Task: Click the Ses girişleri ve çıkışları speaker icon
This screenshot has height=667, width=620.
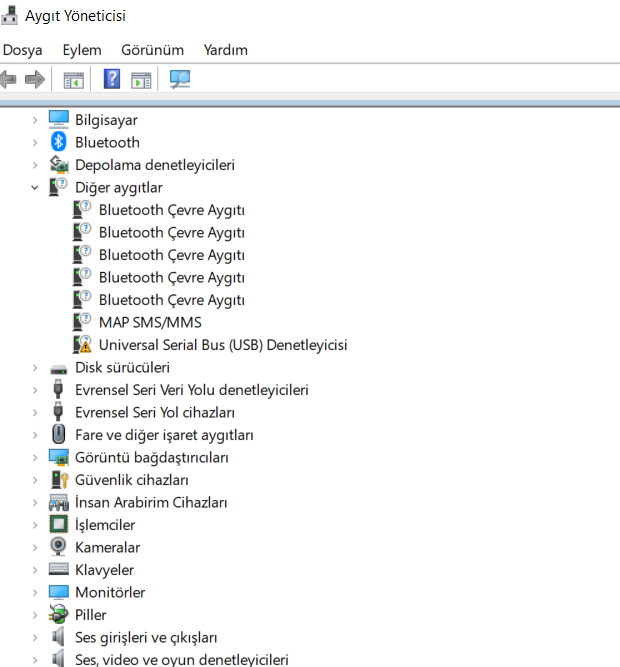Action: coord(58,637)
